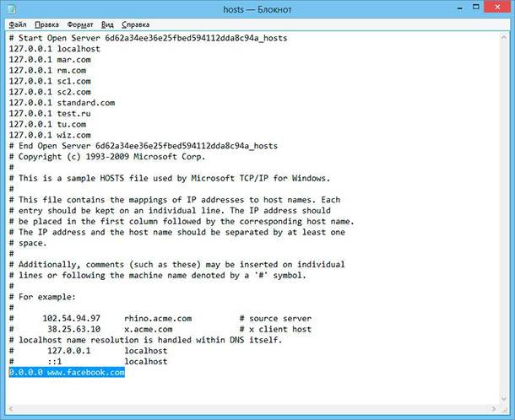Screen dimensions: 515x420
Task: Click the horizontal scrollbar left arrow
Action: 11,409
